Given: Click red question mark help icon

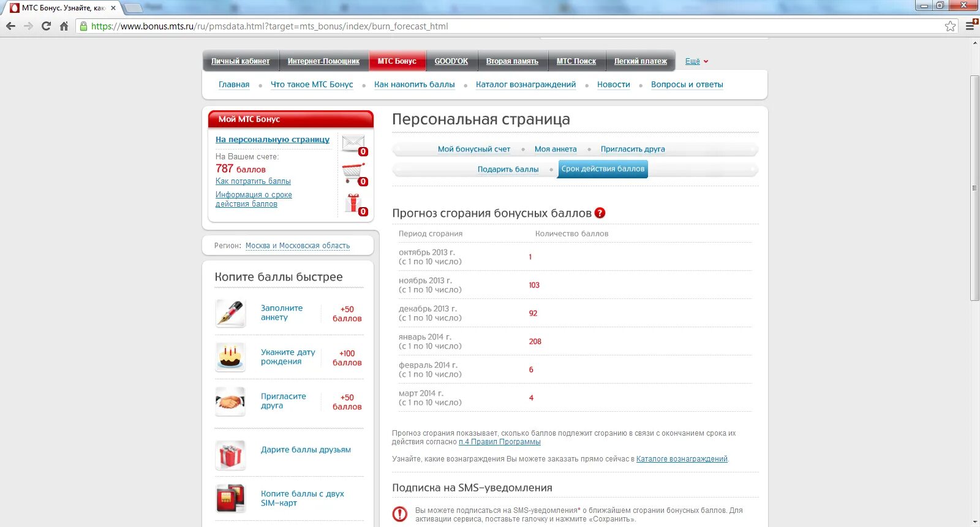Looking at the screenshot, I should pos(600,213).
